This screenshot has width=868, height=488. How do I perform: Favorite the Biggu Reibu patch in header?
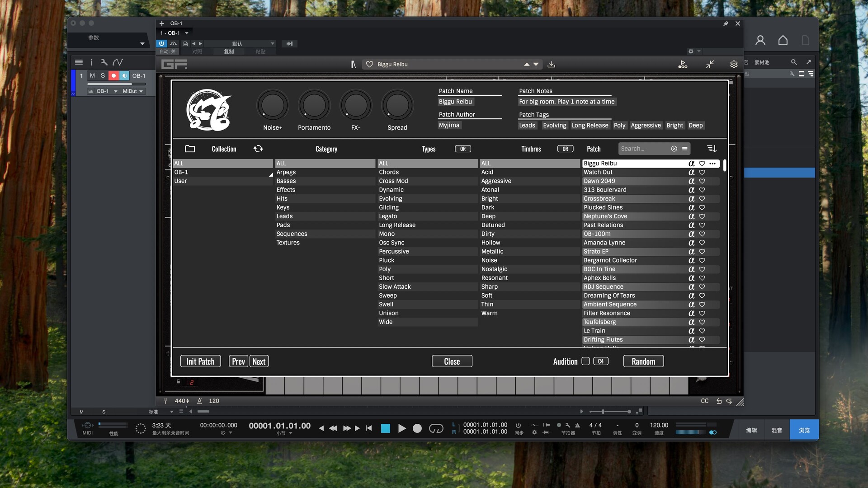tap(369, 64)
